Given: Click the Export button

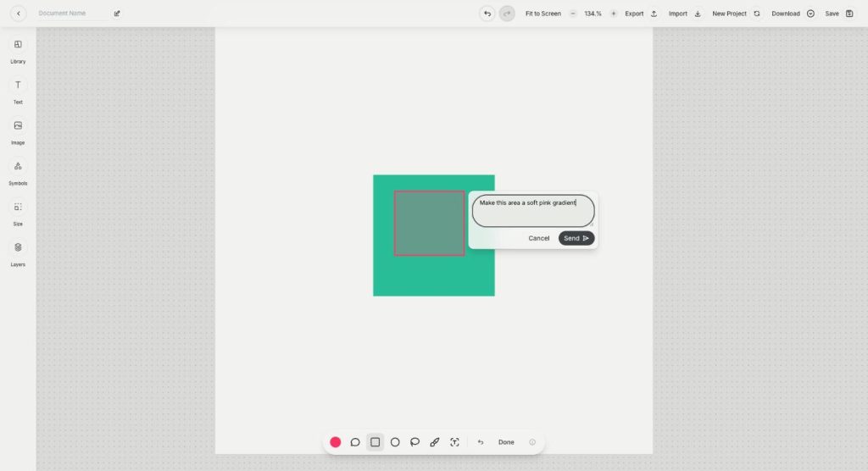Looking at the screenshot, I should click(641, 14).
